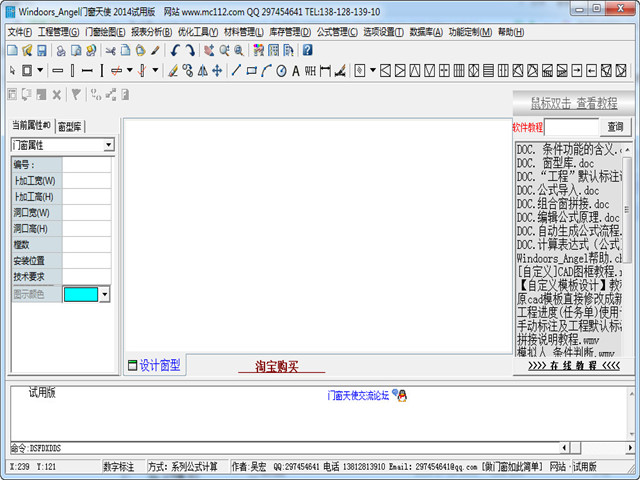Select DOC.组合窗拼接.doc in the list
The image size is (640, 480).
pyautogui.click(x=563, y=204)
